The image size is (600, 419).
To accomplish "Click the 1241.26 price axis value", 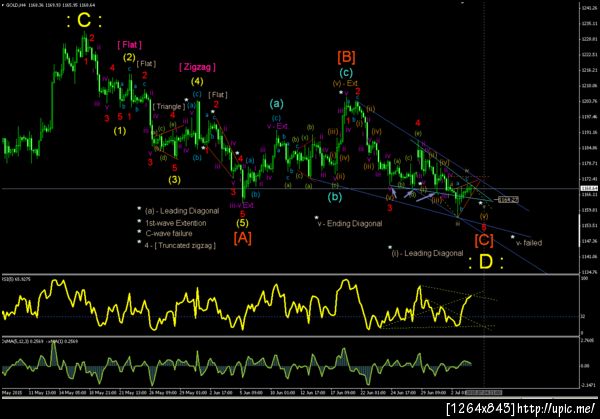I will tap(587, 8).
